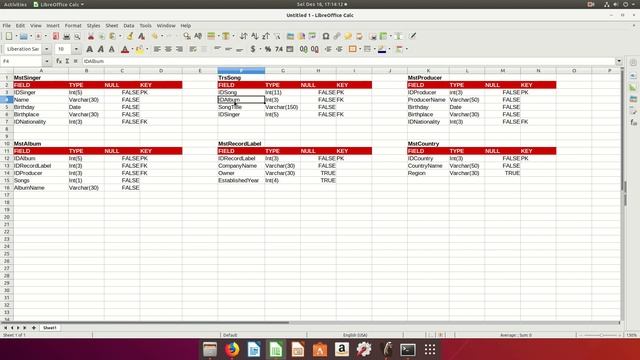Create a new document with the New icon
This screenshot has height=360, width=640.
[x=9, y=36]
